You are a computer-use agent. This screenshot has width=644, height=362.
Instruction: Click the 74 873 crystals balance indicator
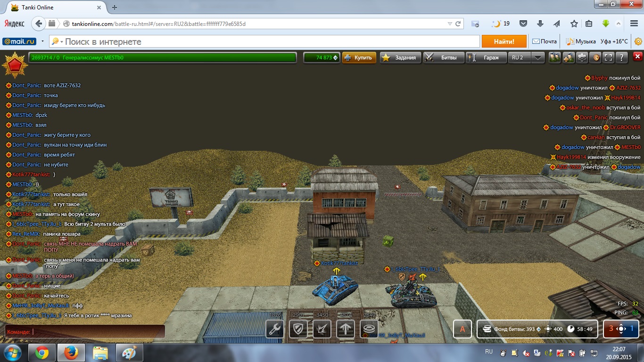[322, 58]
